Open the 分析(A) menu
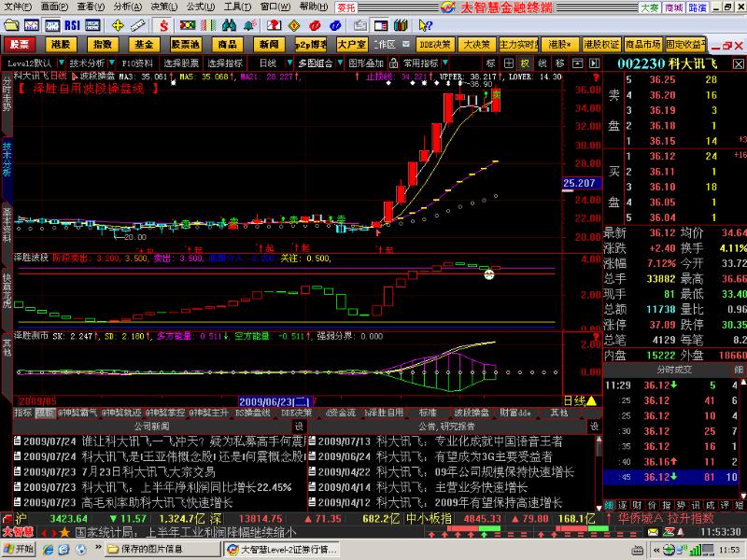 coord(128,7)
